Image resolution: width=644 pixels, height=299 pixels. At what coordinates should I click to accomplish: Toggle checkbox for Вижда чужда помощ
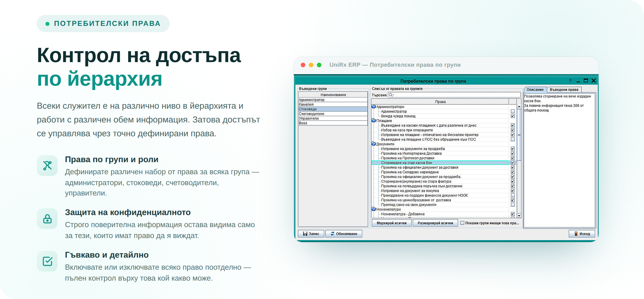coord(513,116)
